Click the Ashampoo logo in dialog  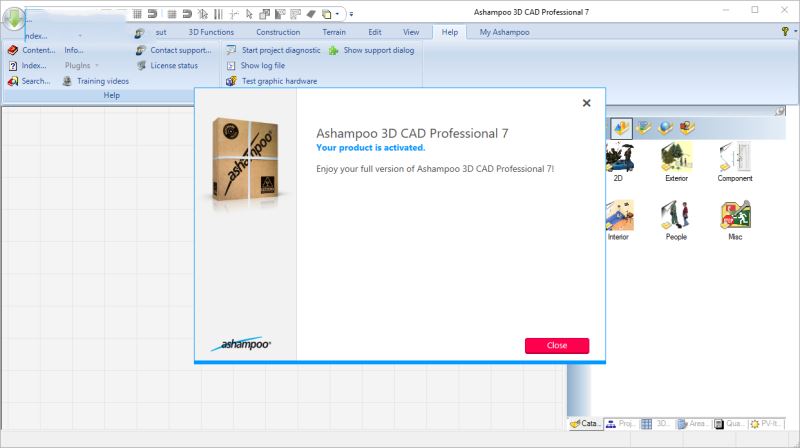click(x=241, y=344)
